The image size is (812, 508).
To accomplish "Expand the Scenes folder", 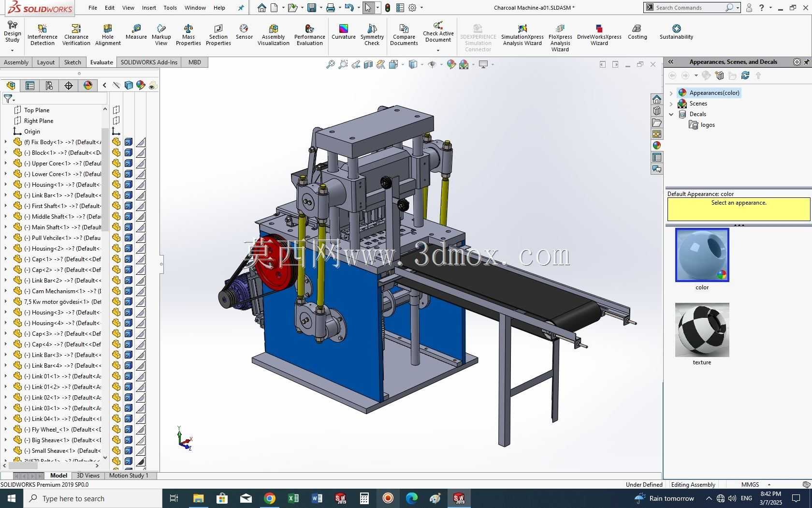I will click(671, 104).
